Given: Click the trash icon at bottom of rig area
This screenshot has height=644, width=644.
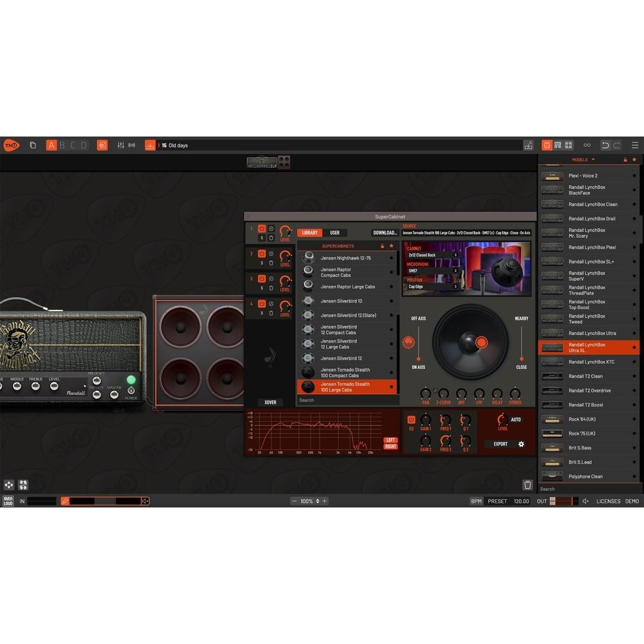Looking at the screenshot, I should [x=528, y=485].
